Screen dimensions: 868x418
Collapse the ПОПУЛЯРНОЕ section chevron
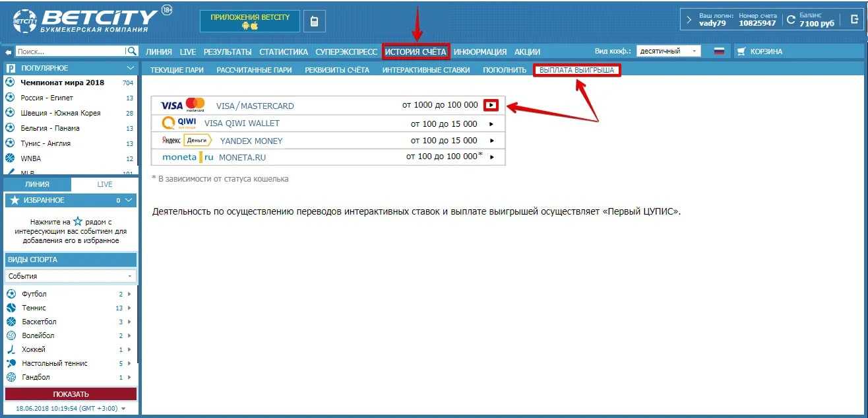(130, 67)
